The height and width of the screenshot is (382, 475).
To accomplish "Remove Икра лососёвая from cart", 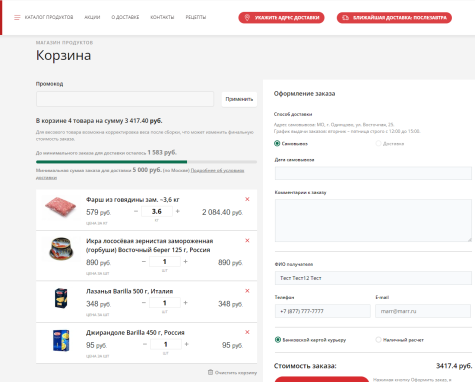I will point(247,241).
